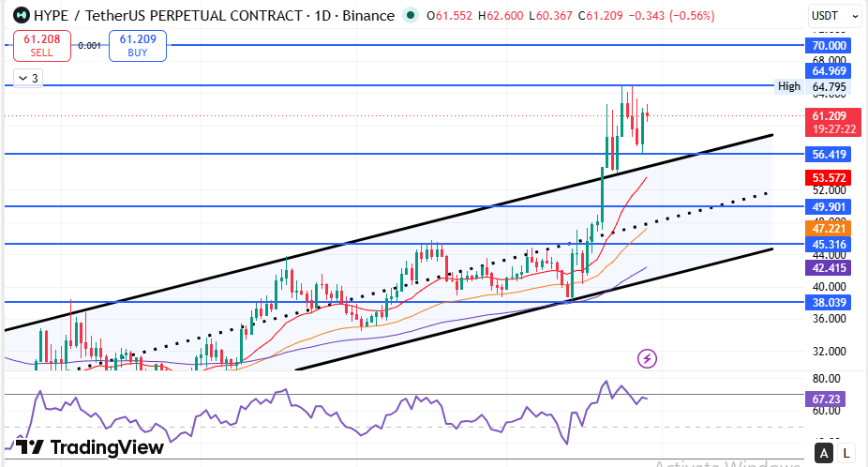
Task: Open the USDT currency dropdown
Action: click(x=834, y=16)
